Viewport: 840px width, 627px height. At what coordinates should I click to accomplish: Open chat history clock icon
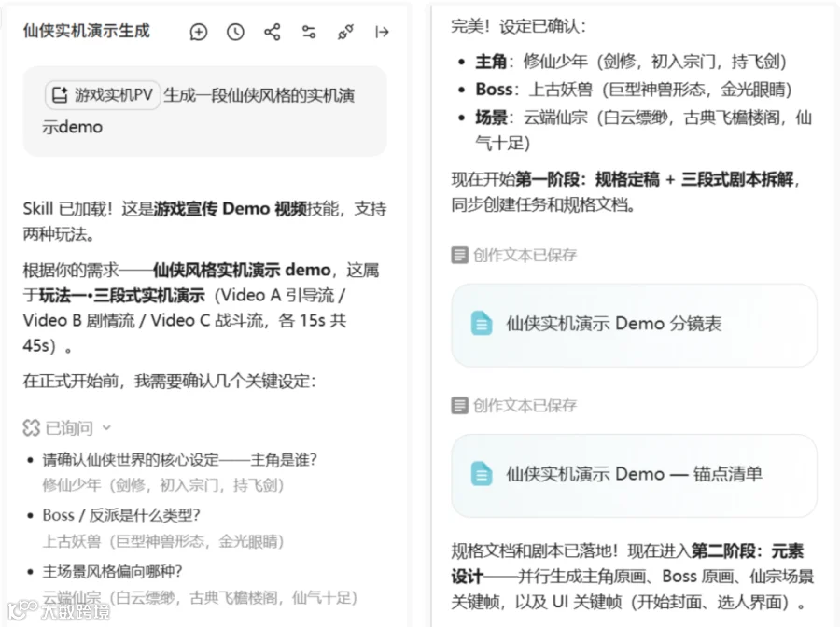pyautogui.click(x=235, y=32)
